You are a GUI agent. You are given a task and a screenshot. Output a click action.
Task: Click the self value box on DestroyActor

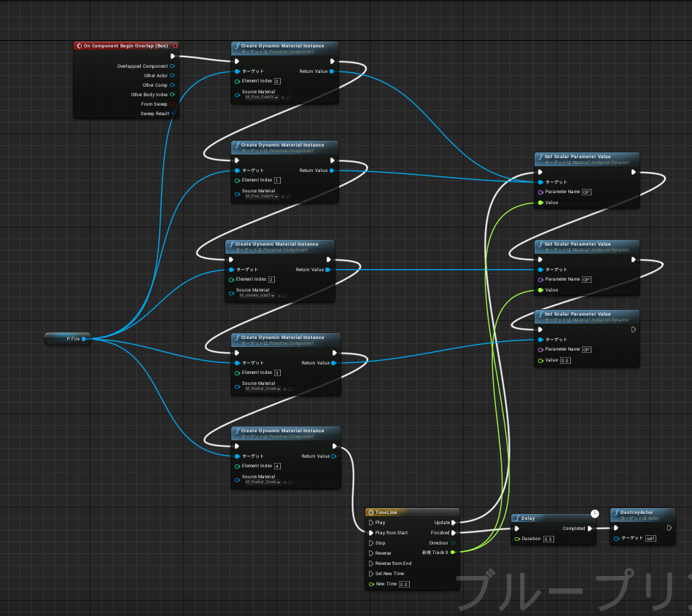pos(650,538)
